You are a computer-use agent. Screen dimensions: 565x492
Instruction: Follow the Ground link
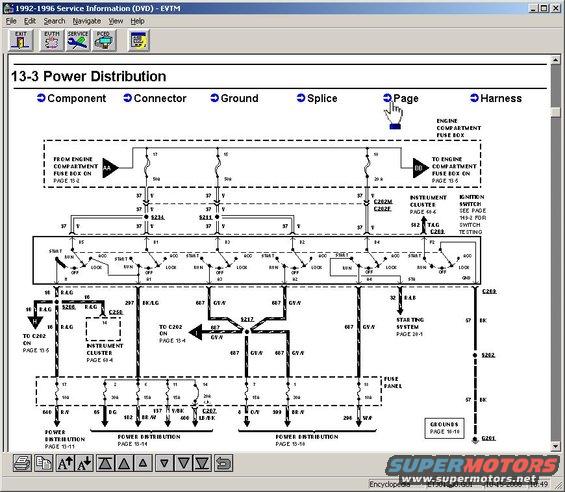point(234,98)
